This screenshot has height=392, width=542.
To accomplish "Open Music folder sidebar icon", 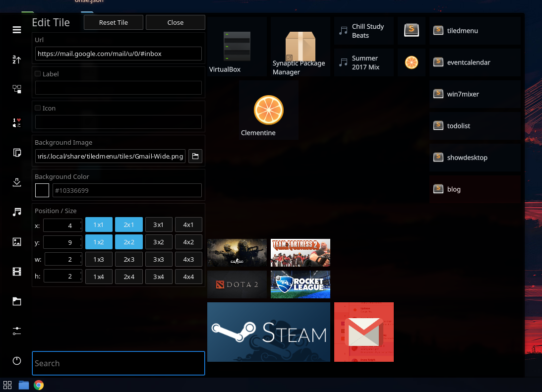I will coord(16,212).
